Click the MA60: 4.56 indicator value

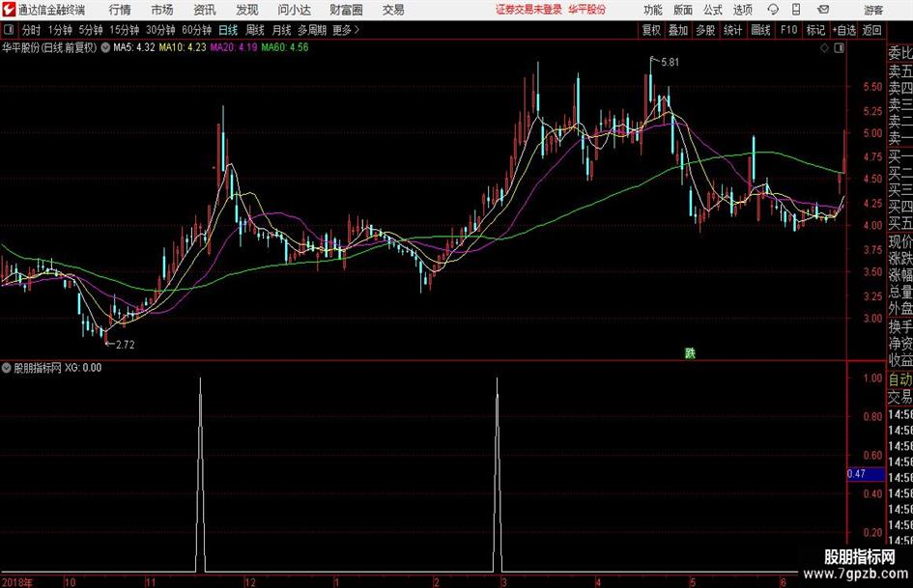(285, 47)
